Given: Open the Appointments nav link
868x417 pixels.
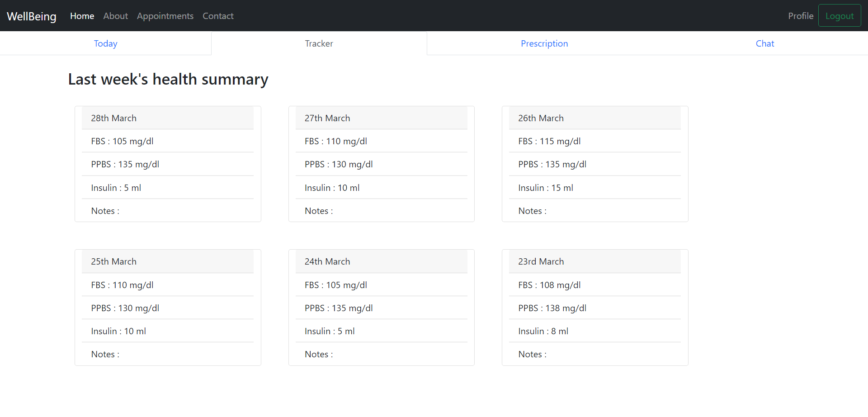Looking at the screenshot, I should pyautogui.click(x=165, y=16).
